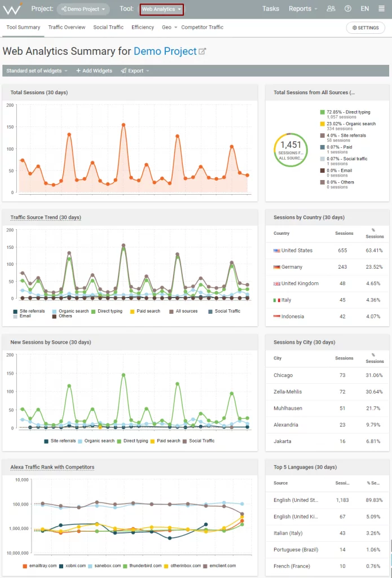Select Portuguese (Brazil) language row
Viewport: 392px width, 578px height.
click(x=327, y=550)
